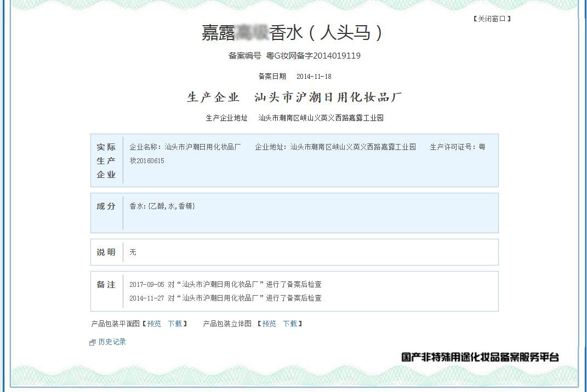The width and height of the screenshot is (587, 392).
Task: Click the 企业地址 entry in the blue box
Action: point(335,147)
